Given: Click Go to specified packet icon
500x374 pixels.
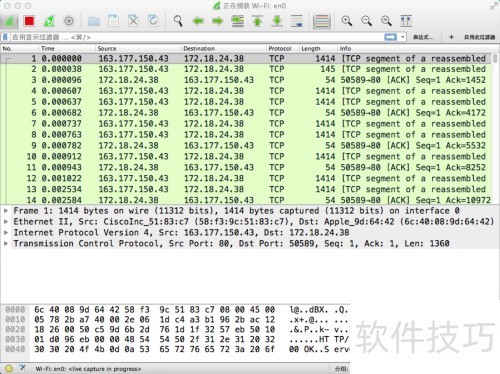Looking at the screenshot, I should [238, 21].
